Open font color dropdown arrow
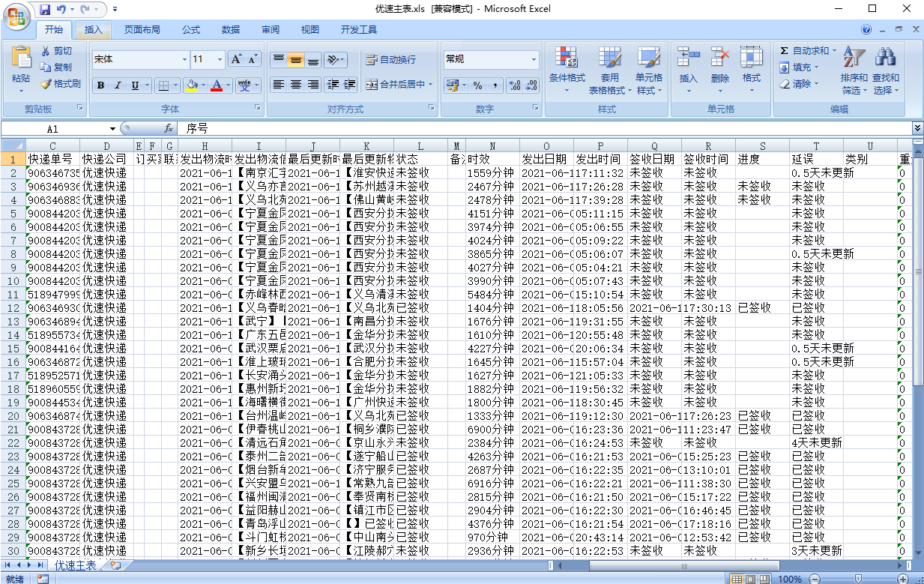Image resolution: width=924 pixels, height=584 pixels. tap(229, 85)
